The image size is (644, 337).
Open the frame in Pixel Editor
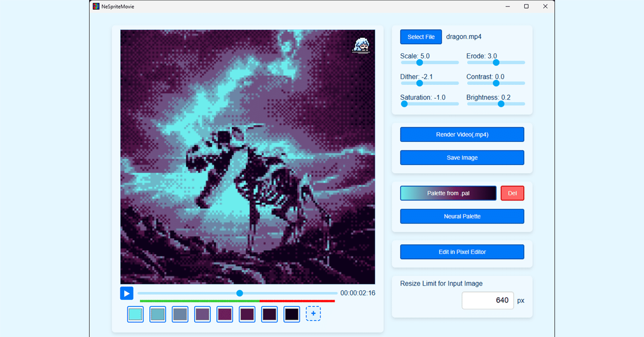pos(462,251)
